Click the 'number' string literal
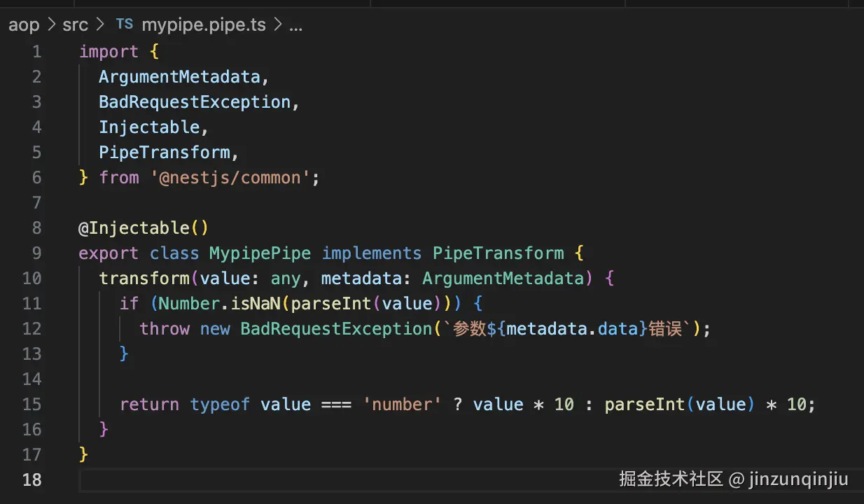Screen dimensions: 864x504 click(x=402, y=405)
